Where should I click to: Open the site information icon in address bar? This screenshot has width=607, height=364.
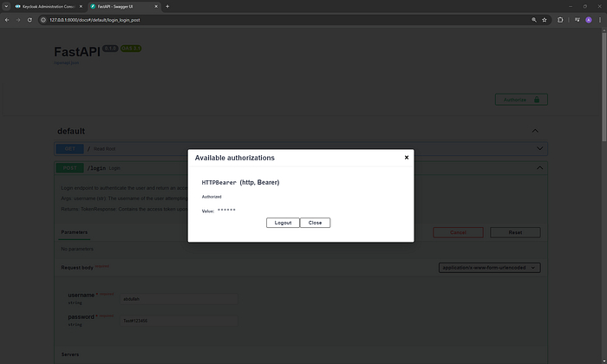coord(43,20)
